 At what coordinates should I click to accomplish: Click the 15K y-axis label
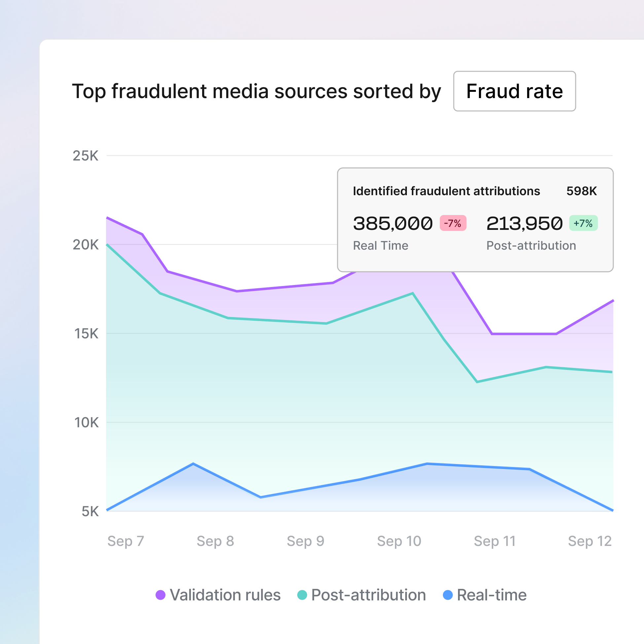pos(86,334)
